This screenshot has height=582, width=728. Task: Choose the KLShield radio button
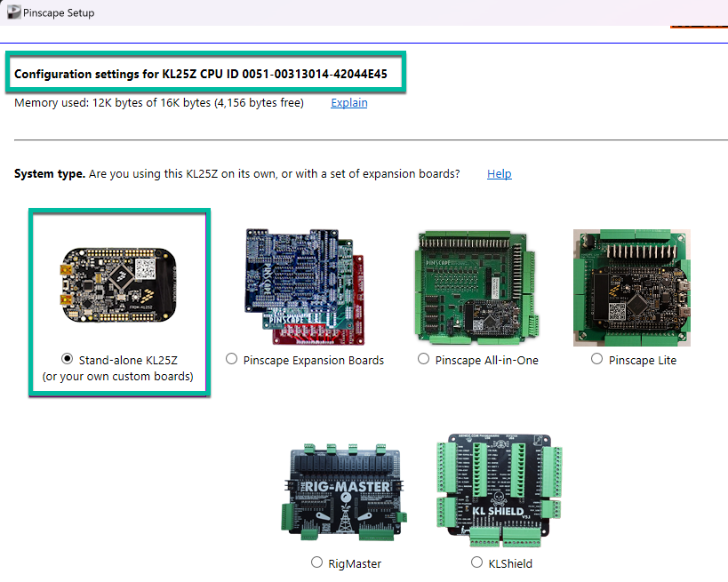tap(477, 562)
